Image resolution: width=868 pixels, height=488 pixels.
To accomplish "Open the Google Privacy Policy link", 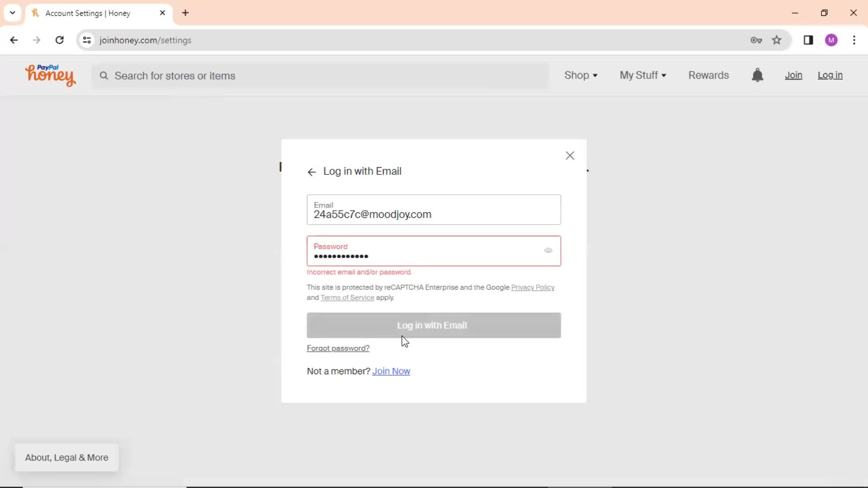I will point(533,287).
